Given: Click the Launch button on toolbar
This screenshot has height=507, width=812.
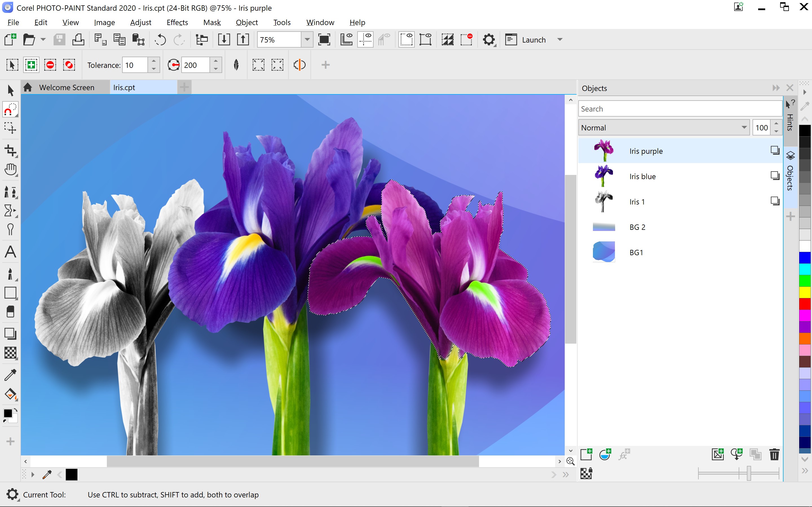Looking at the screenshot, I should tap(534, 39).
